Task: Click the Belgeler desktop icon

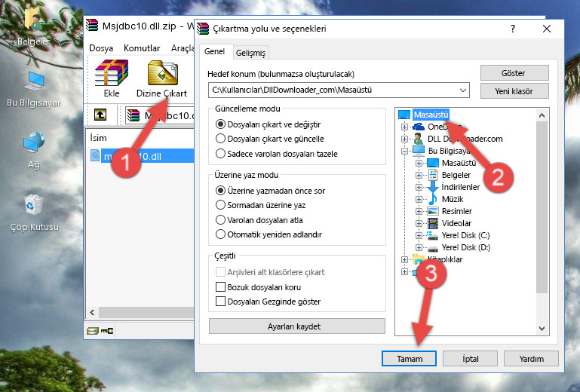Action: pyautogui.click(x=34, y=19)
